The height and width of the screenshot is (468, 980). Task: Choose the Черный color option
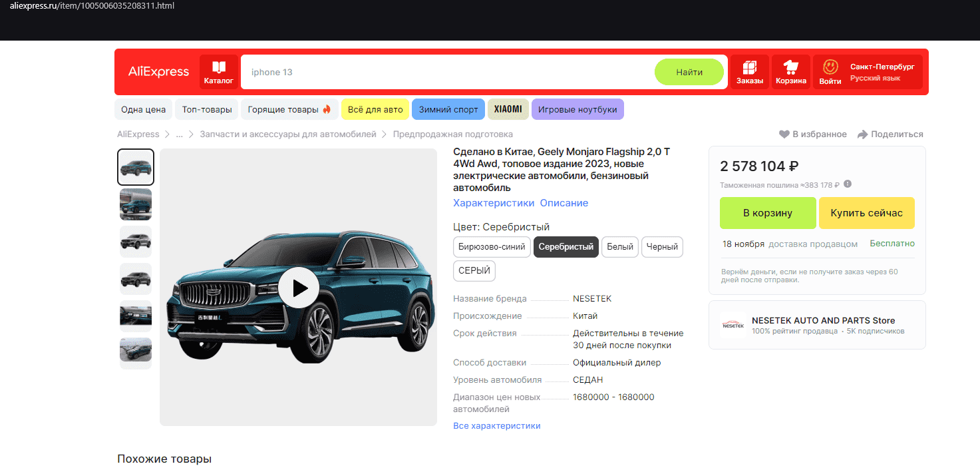click(x=662, y=247)
